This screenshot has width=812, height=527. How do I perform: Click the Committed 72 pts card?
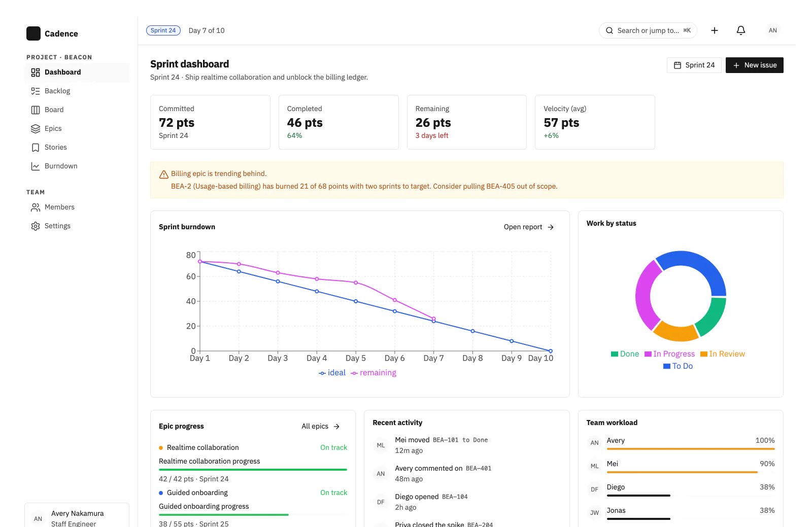pos(210,122)
